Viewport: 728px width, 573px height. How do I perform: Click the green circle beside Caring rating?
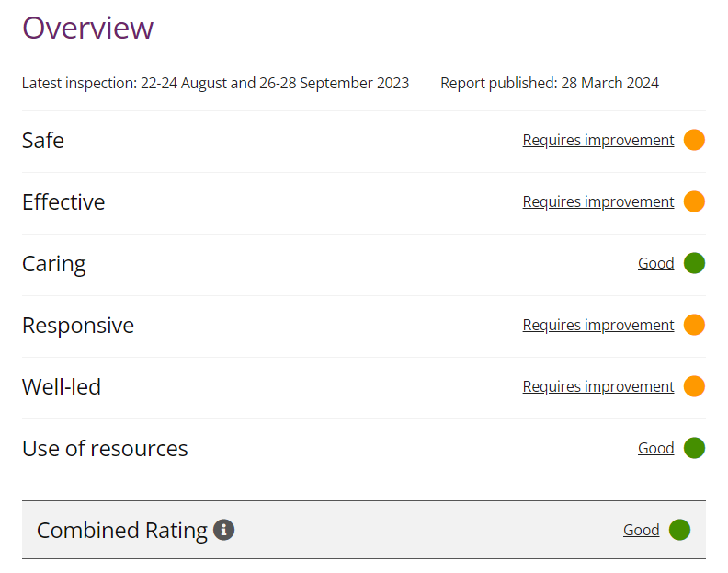pos(694,263)
